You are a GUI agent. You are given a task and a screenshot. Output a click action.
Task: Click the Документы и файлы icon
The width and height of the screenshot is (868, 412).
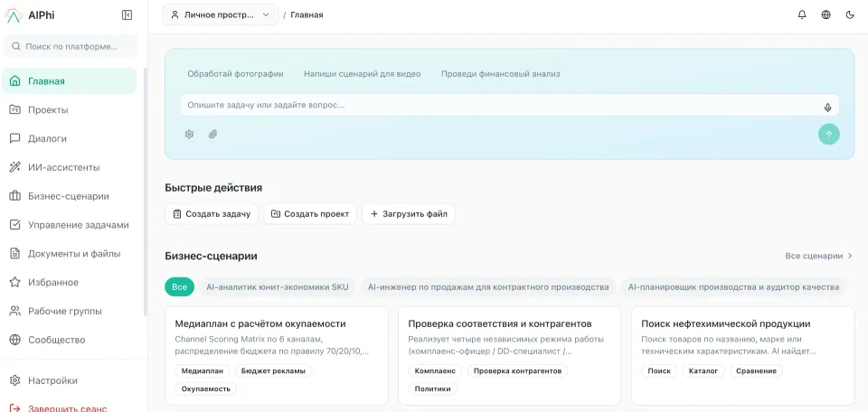click(15, 253)
